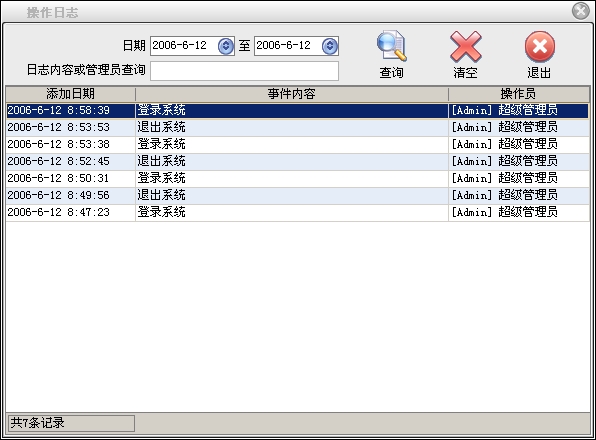Select the 退出系统 row at 8:49:56
Viewport: 596px width, 440px height.
tap(298, 195)
